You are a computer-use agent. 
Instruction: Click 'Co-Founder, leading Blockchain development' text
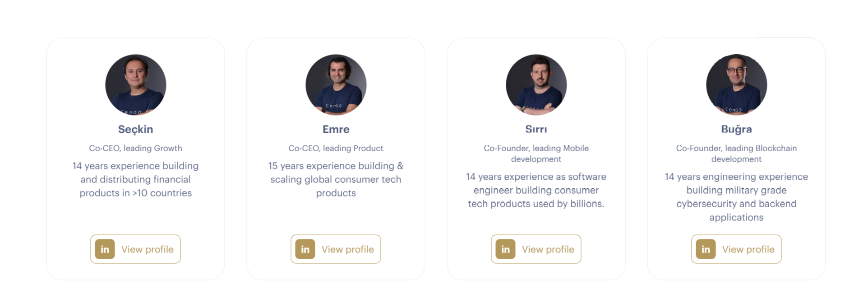[737, 154]
